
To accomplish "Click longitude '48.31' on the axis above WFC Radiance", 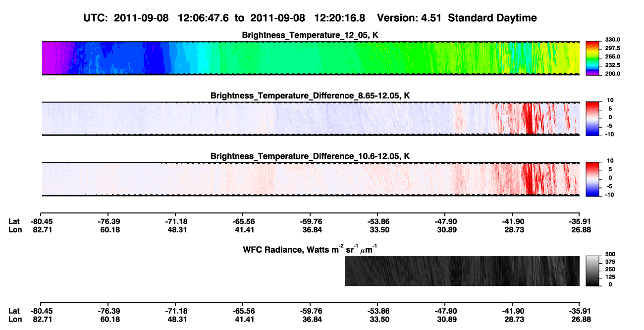I will 177,230.
